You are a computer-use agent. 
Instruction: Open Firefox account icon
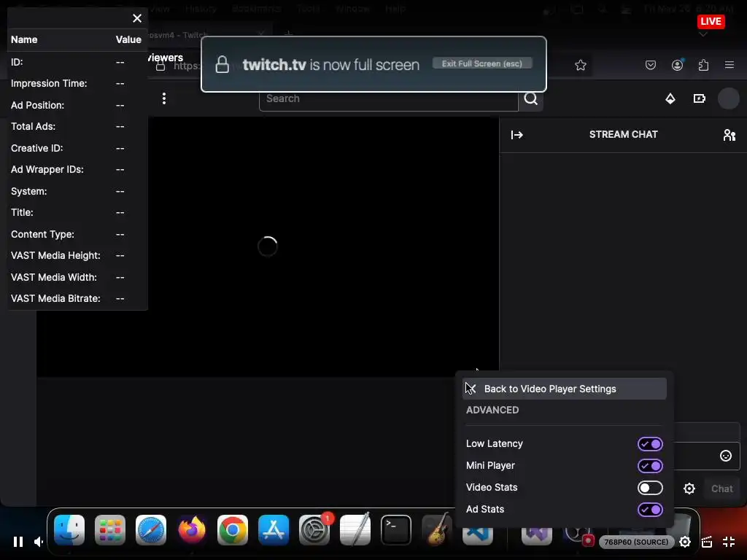point(678,65)
